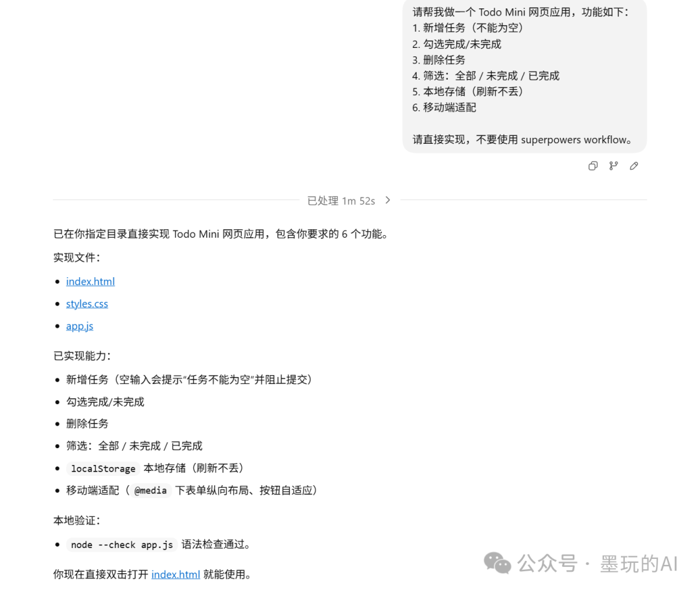
Task: Open the styles.css file link
Action: (x=87, y=304)
